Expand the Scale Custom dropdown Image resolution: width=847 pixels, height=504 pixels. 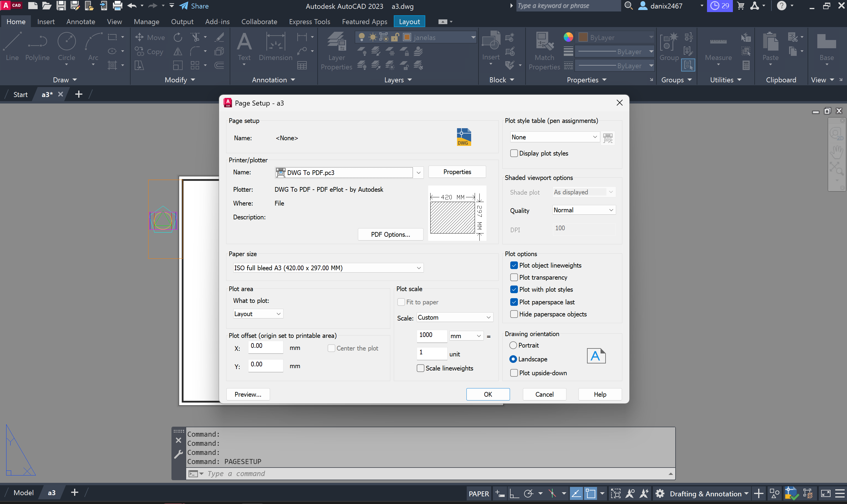pos(454,317)
